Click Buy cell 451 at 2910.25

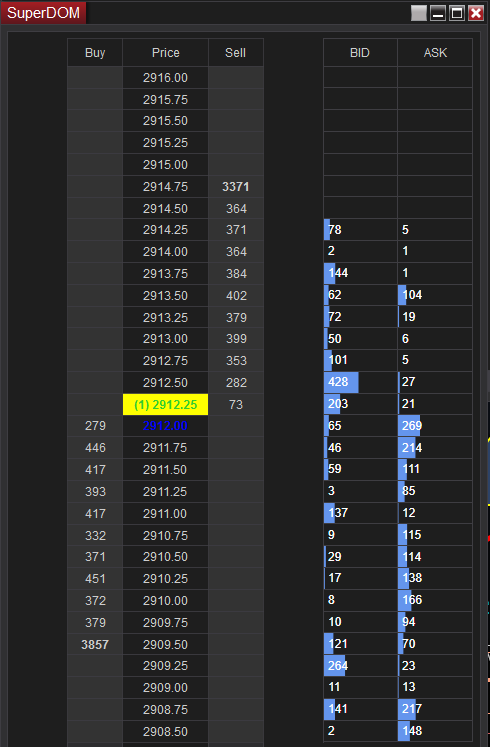pyautogui.click(x=95, y=578)
